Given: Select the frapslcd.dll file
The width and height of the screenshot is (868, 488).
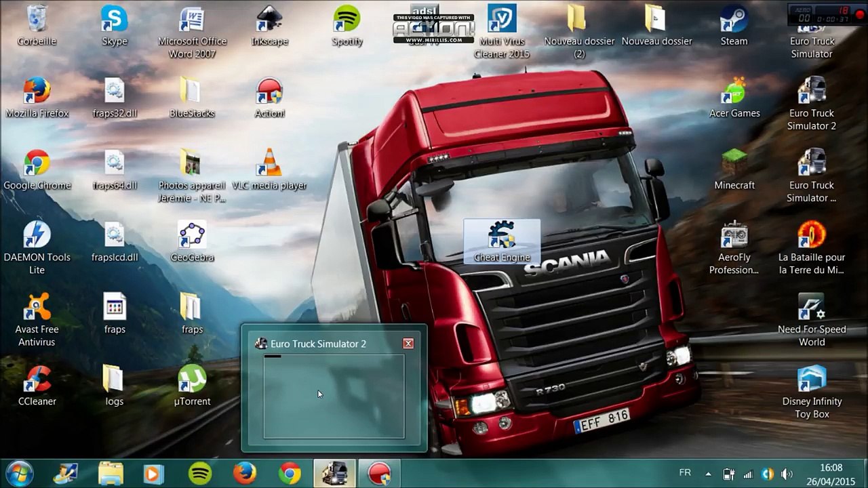Looking at the screenshot, I should click(114, 241).
